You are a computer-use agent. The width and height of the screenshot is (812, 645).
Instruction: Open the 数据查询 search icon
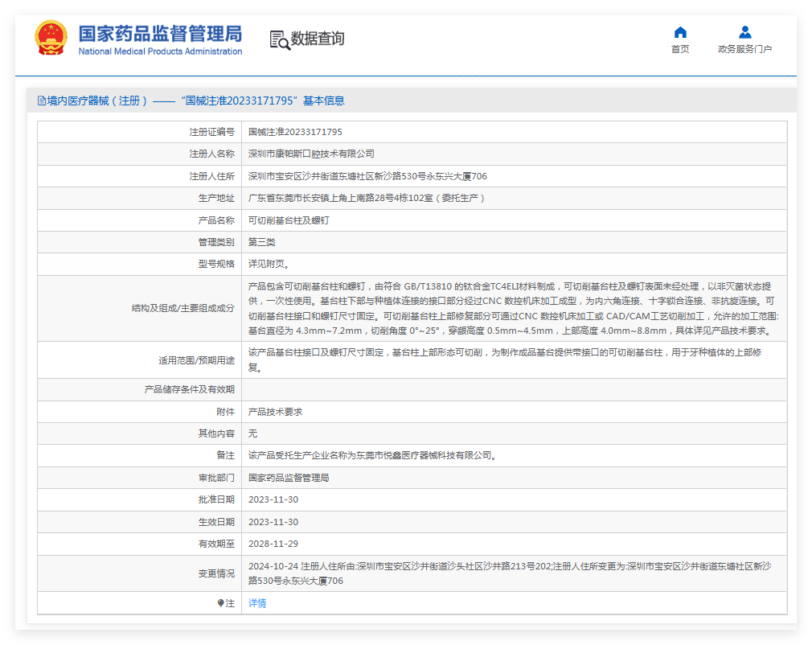click(x=280, y=40)
